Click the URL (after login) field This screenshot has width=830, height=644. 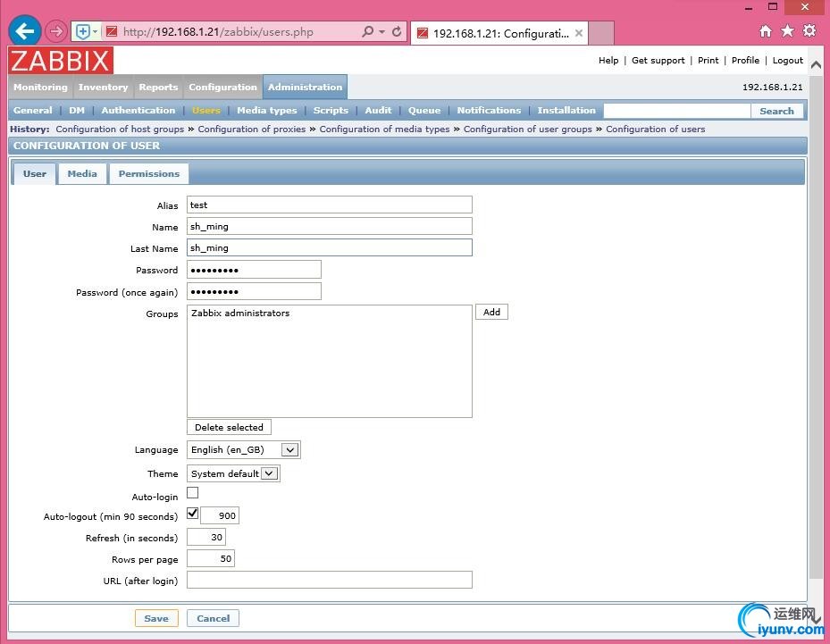point(330,580)
